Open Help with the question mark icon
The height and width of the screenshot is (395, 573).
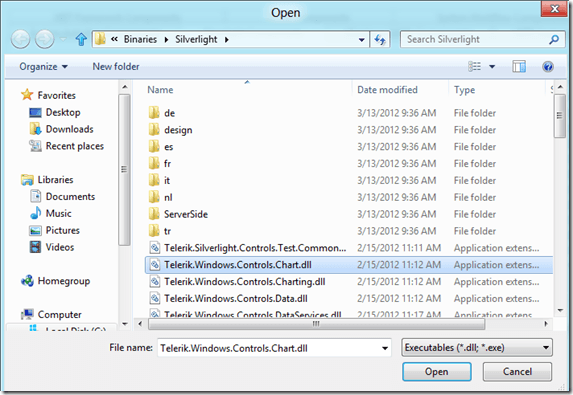tap(547, 67)
